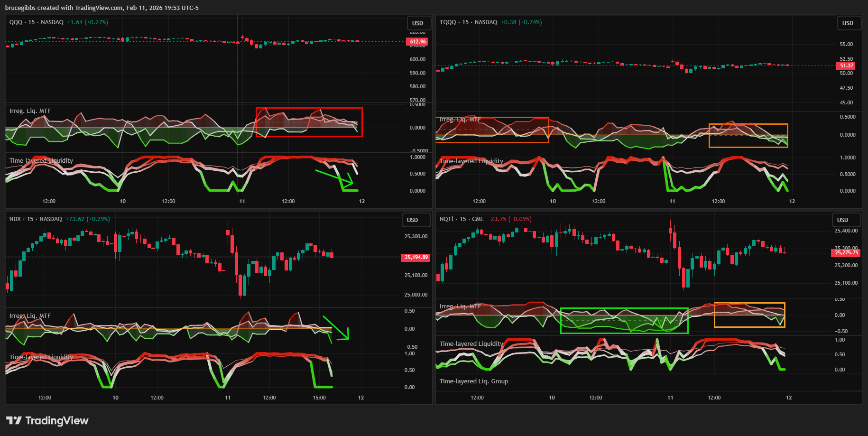This screenshot has width=868, height=436.
Task: Select the right orange rectangle on TQQQ indicator
Action: tap(748, 125)
